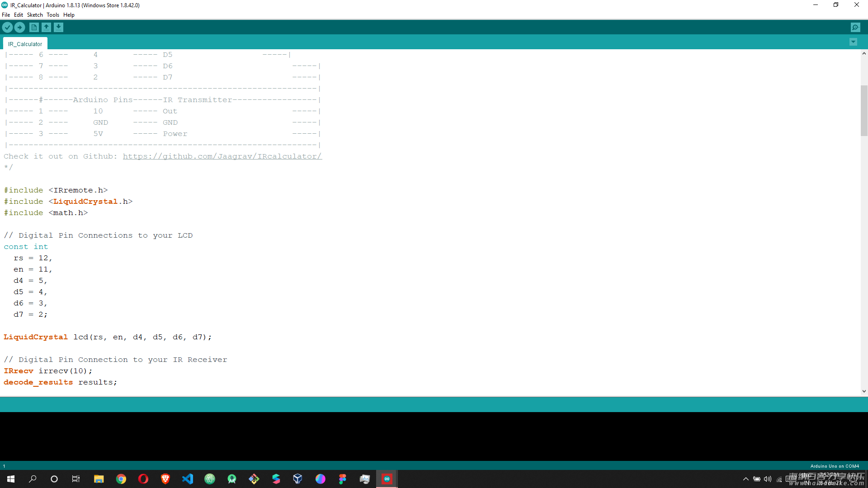Click the #include <LiquidCrystal.h> line

(x=68, y=202)
